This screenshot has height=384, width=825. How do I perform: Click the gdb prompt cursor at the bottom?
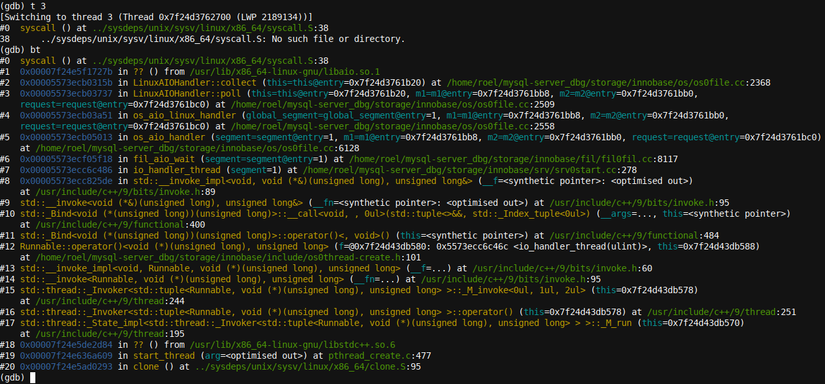coord(33,378)
